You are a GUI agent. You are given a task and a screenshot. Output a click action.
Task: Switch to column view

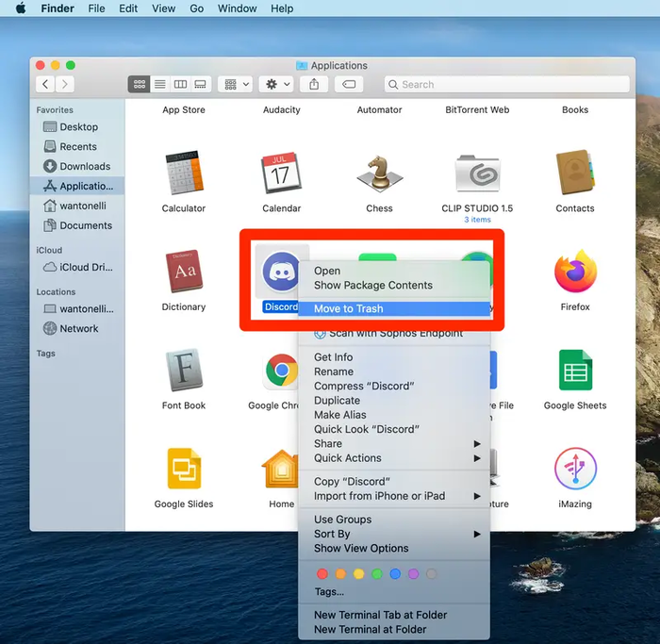click(180, 84)
